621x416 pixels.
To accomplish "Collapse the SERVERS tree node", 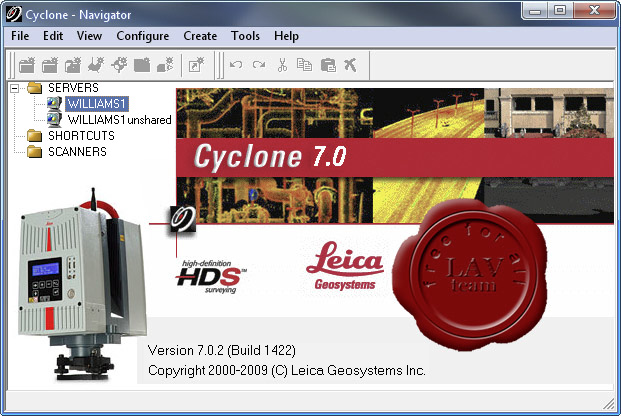I will coord(14,88).
